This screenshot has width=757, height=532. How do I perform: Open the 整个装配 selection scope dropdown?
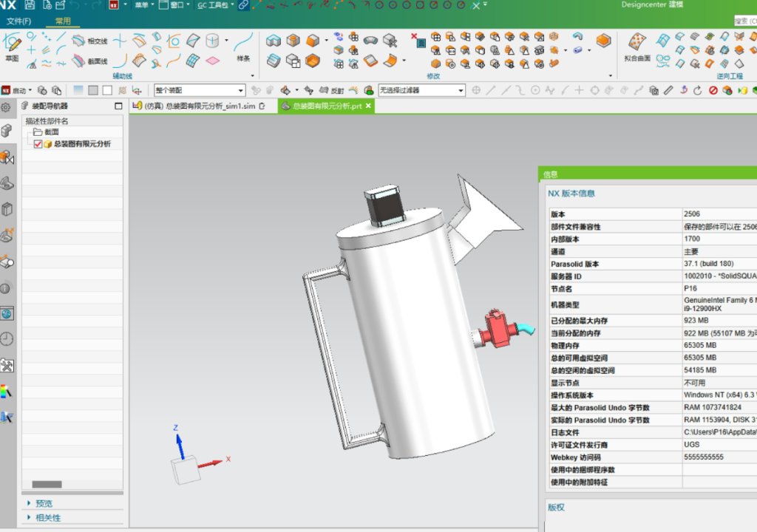(x=242, y=90)
